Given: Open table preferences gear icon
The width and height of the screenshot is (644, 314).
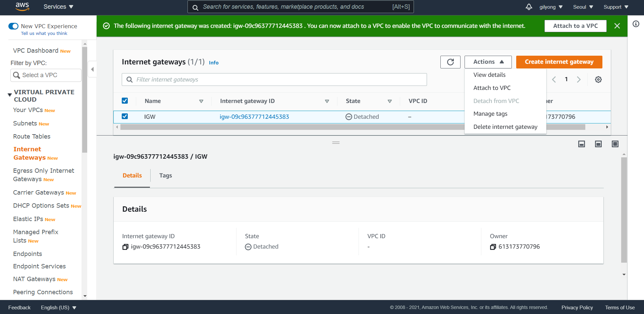Looking at the screenshot, I should point(598,80).
